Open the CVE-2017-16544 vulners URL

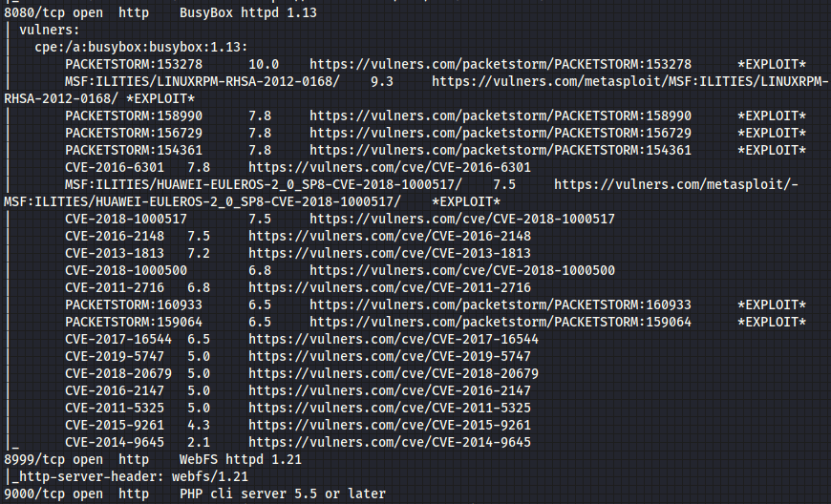(x=393, y=339)
